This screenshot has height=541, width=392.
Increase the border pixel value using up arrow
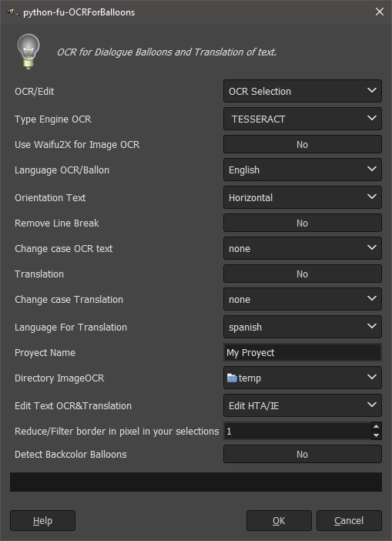[376, 426]
